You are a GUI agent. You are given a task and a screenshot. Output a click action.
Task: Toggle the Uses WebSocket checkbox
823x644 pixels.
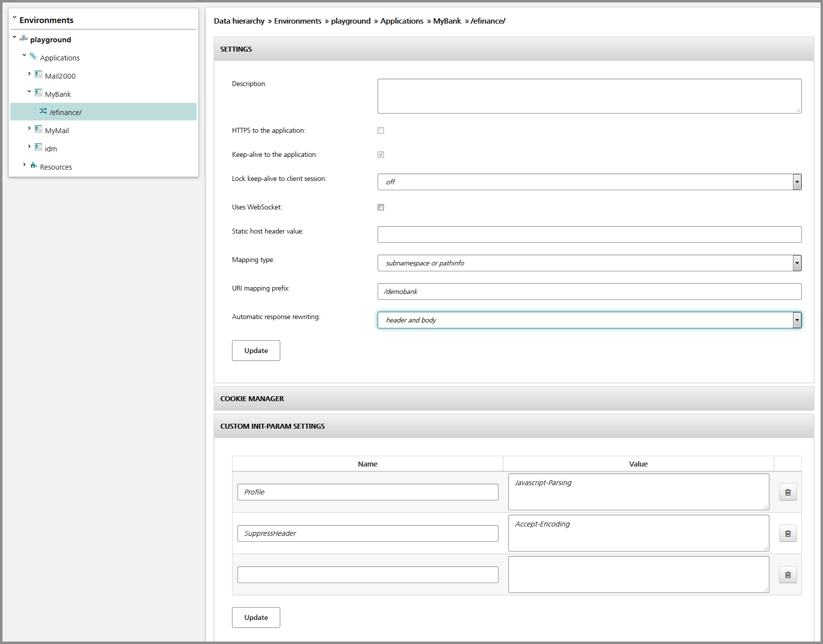click(381, 207)
